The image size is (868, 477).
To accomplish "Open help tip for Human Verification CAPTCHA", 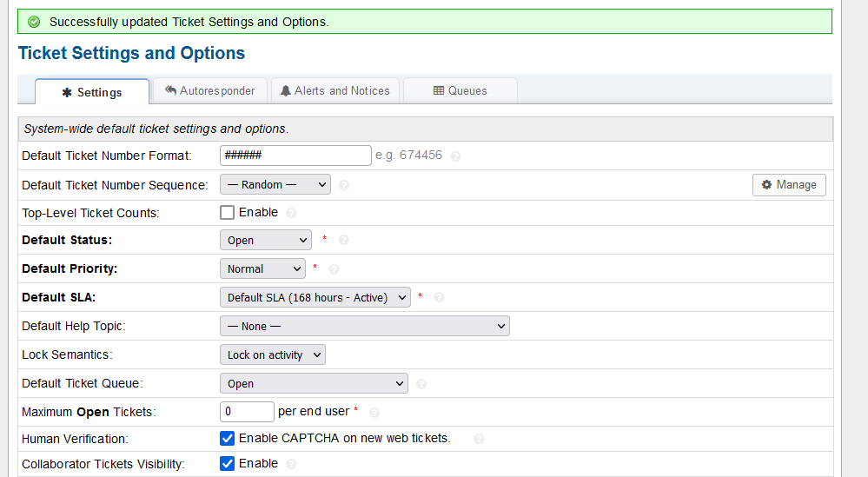I will tap(479, 439).
